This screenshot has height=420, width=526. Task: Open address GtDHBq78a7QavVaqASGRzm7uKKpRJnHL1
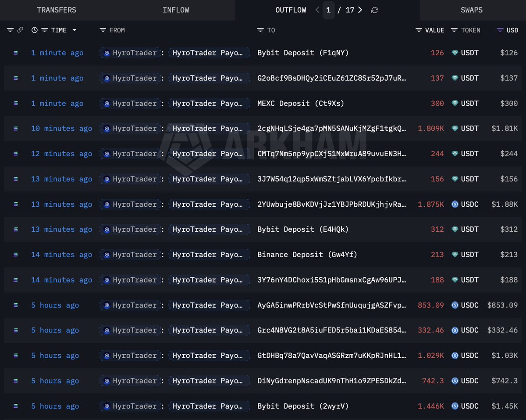(332, 356)
